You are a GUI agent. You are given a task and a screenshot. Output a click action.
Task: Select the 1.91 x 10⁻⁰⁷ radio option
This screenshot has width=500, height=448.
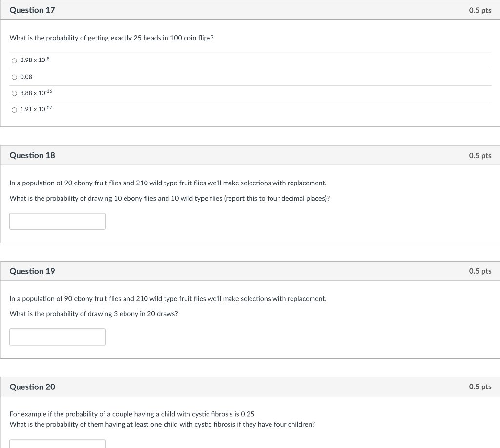click(14, 110)
